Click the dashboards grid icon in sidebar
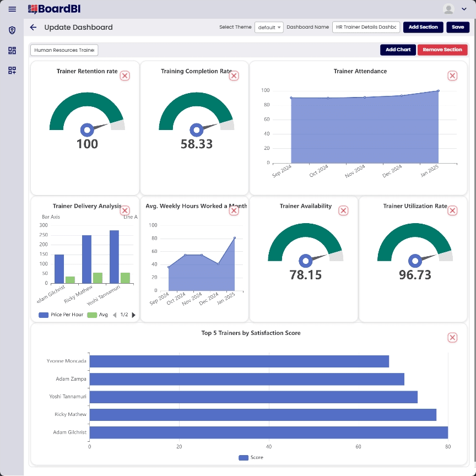This screenshot has height=476, width=476. (x=12, y=51)
